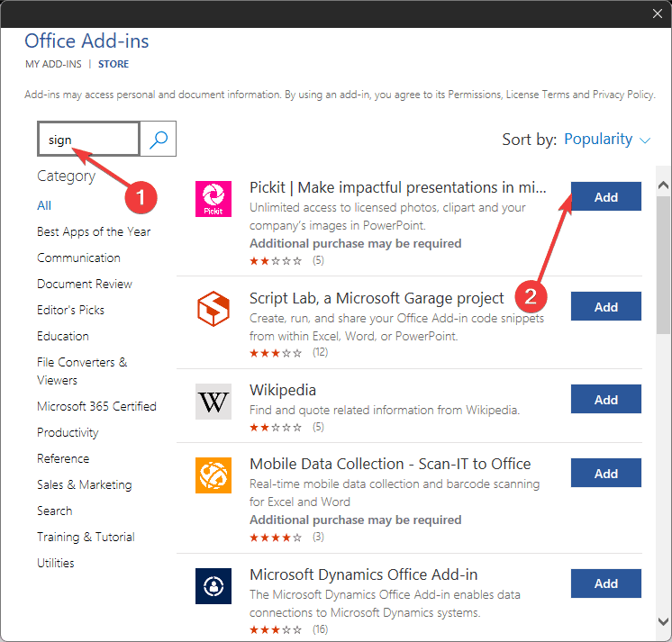This screenshot has height=642, width=672.
Task: Open the Wikipedia add-in title
Action: pyautogui.click(x=283, y=390)
